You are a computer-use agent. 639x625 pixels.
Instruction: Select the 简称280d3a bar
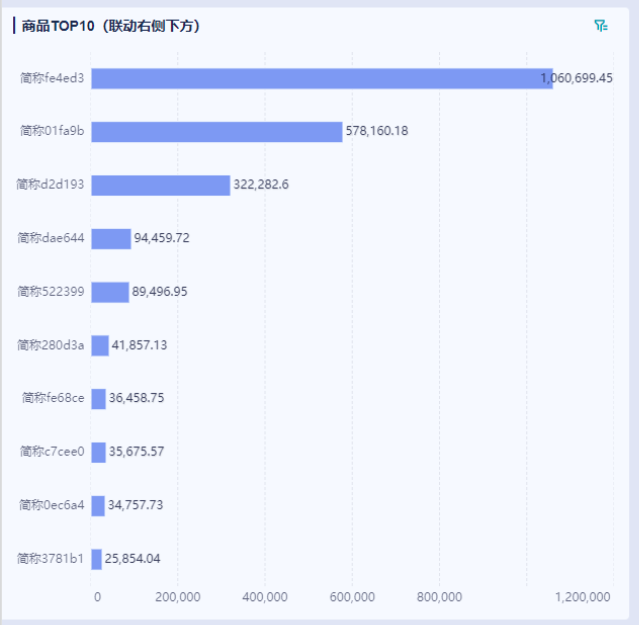tap(100, 345)
